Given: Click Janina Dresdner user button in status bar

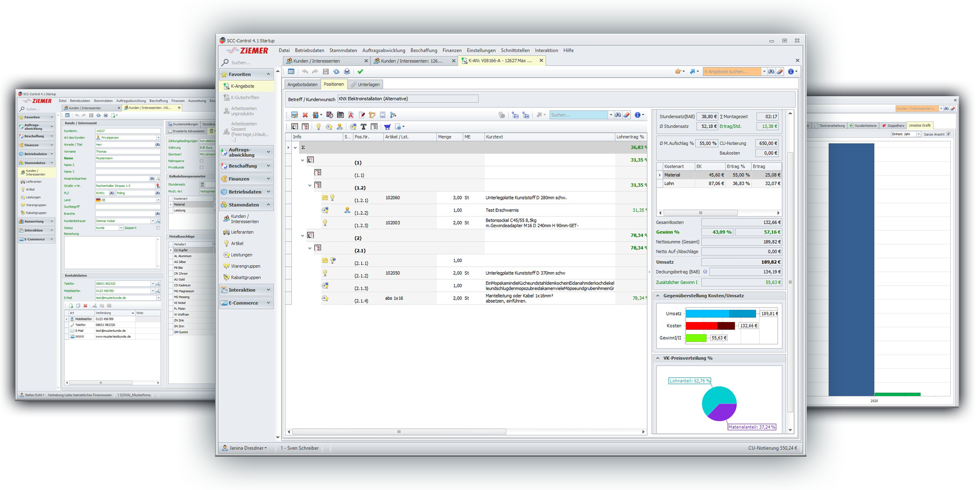Looking at the screenshot, I should tap(245, 448).
